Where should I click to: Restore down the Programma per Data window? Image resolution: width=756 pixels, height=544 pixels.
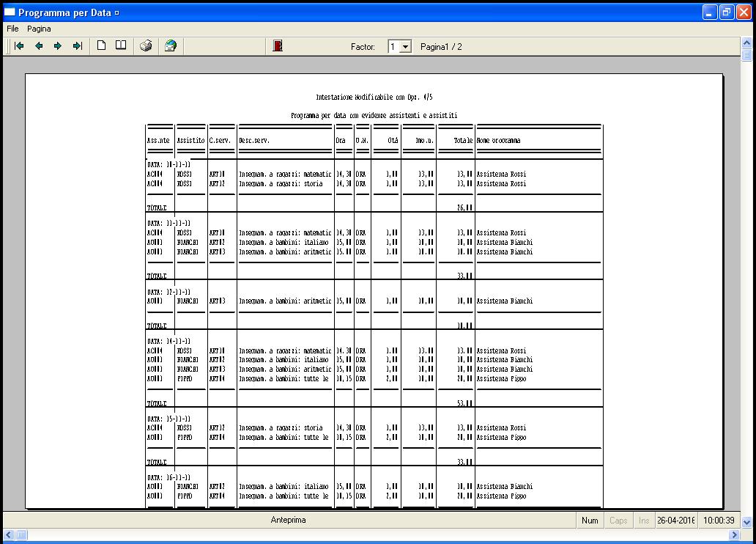point(727,12)
